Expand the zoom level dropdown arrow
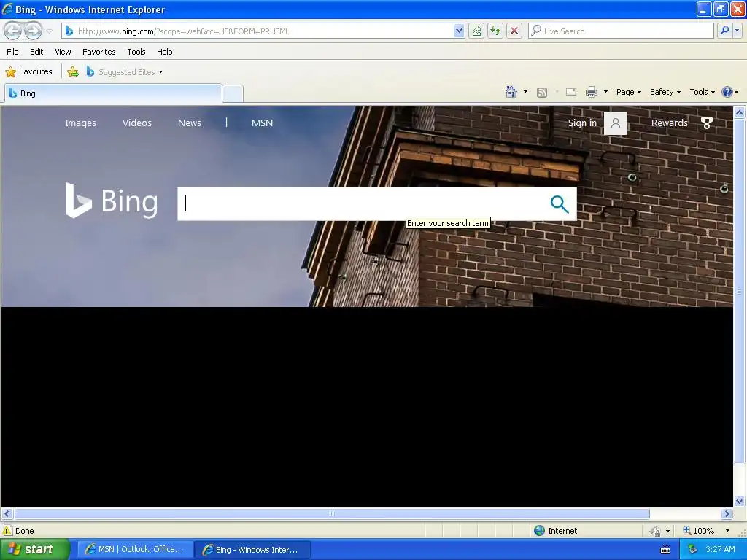747x560 pixels. point(727,531)
